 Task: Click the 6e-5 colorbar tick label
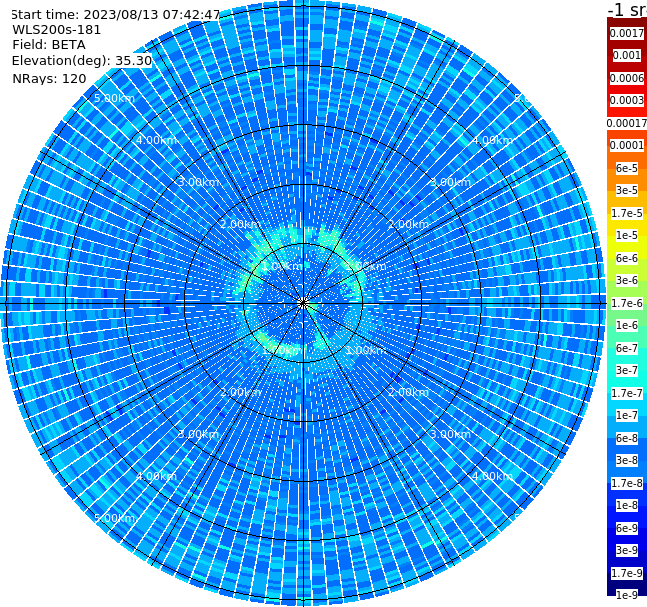pyautogui.click(x=627, y=168)
